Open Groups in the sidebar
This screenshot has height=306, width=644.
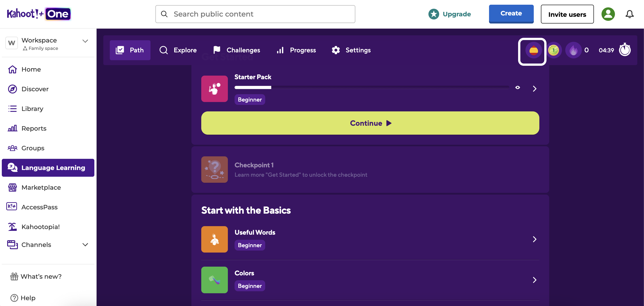tap(48, 148)
